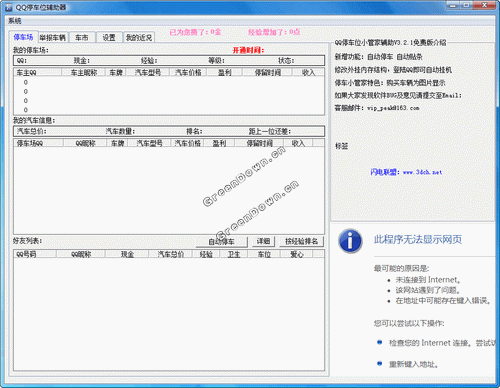Screen dimensions: 500x388
Task: Click the 自动停车 button
Action: [222, 241]
